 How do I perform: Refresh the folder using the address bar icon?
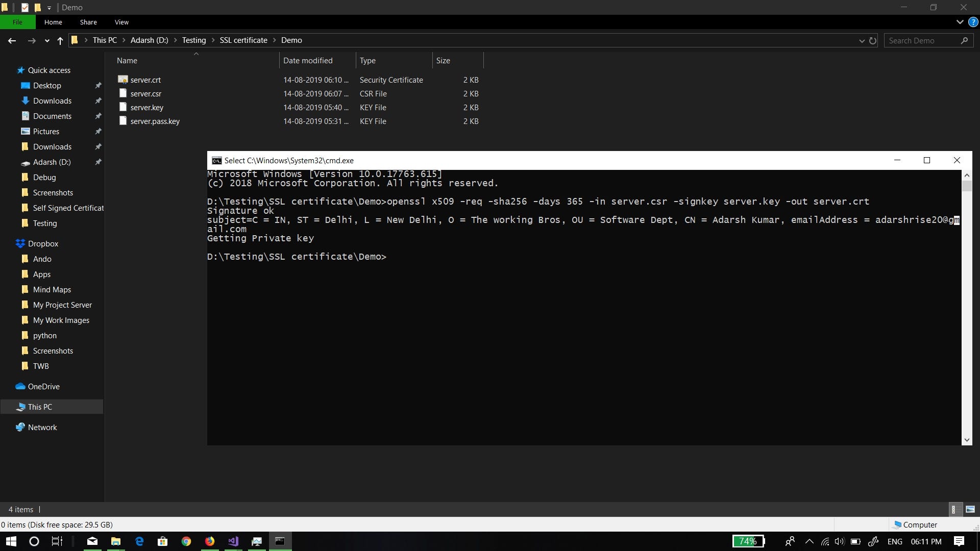tap(873, 41)
